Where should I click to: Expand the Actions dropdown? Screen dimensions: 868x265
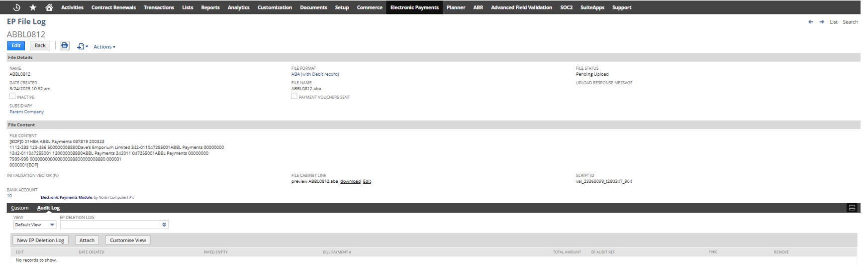(104, 47)
